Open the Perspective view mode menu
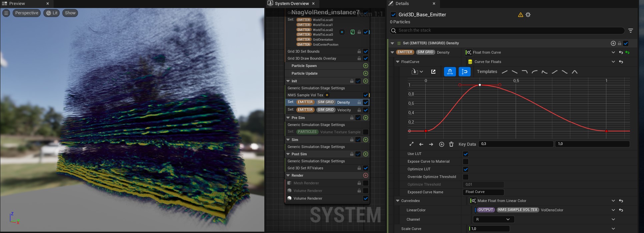The image size is (644, 233). [x=27, y=13]
